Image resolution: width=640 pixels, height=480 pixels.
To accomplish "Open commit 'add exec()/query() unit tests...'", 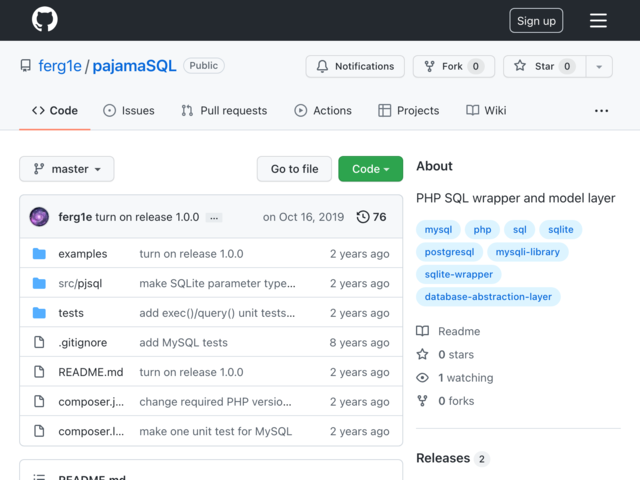I will (217, 313).
